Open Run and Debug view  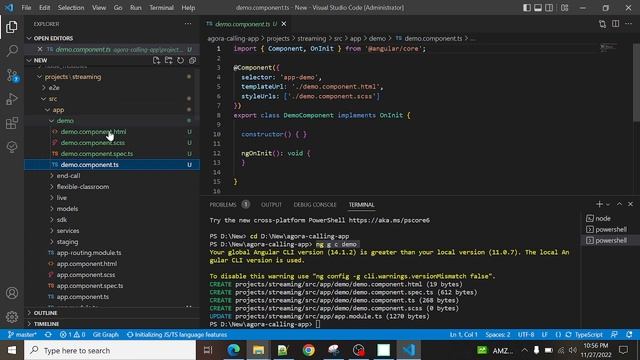pos(12,99)
